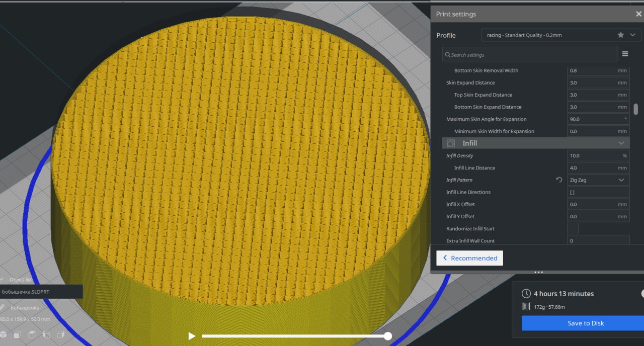Screen dimensions: 644x346
Task: Switch to front view cube icon
Action: [17, 334]
